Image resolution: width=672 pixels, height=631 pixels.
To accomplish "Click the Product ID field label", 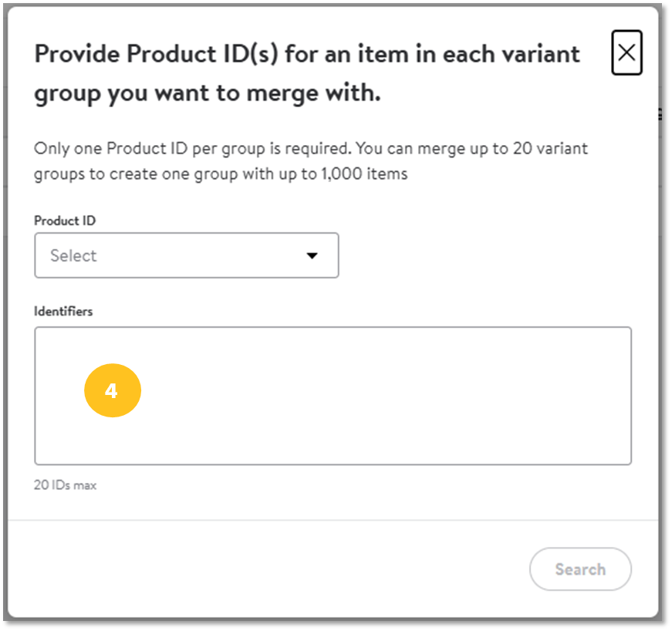I will point(65,221).
